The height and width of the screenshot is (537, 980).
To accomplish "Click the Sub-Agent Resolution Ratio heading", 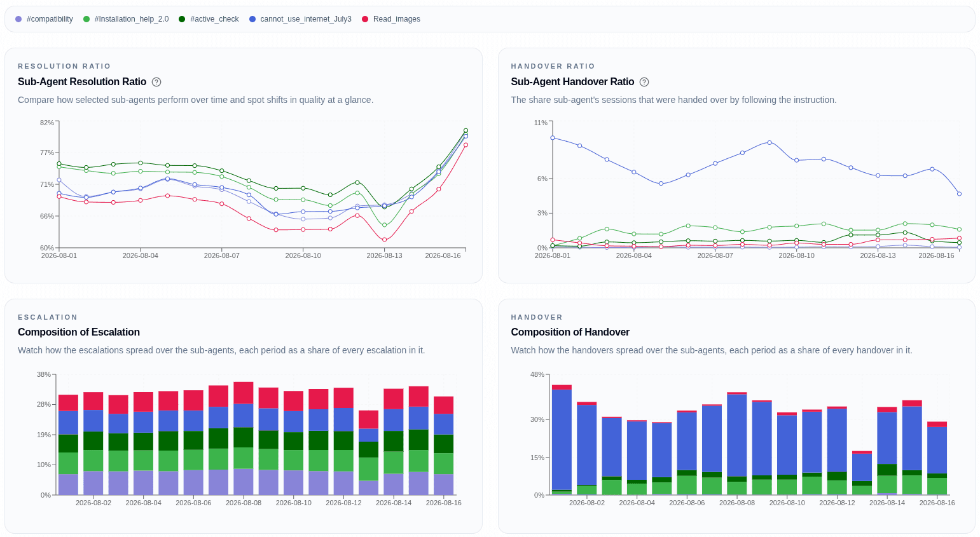I will tap(82, 82).
